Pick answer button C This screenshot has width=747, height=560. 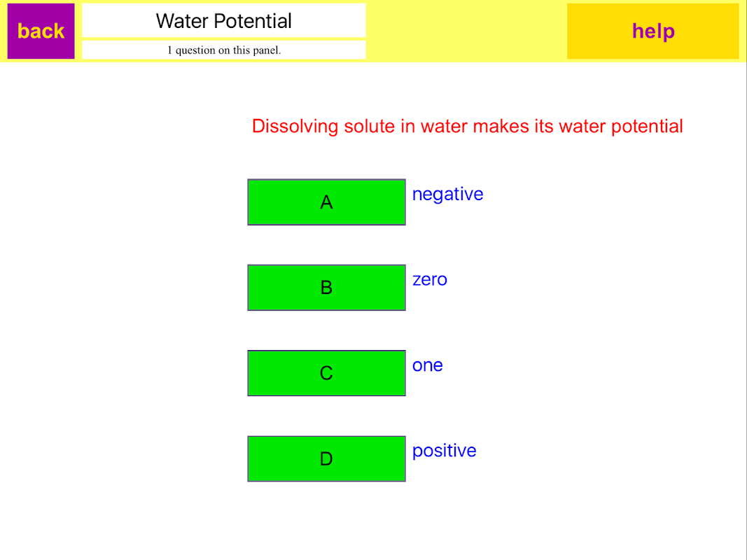click(x=326, y=373)
